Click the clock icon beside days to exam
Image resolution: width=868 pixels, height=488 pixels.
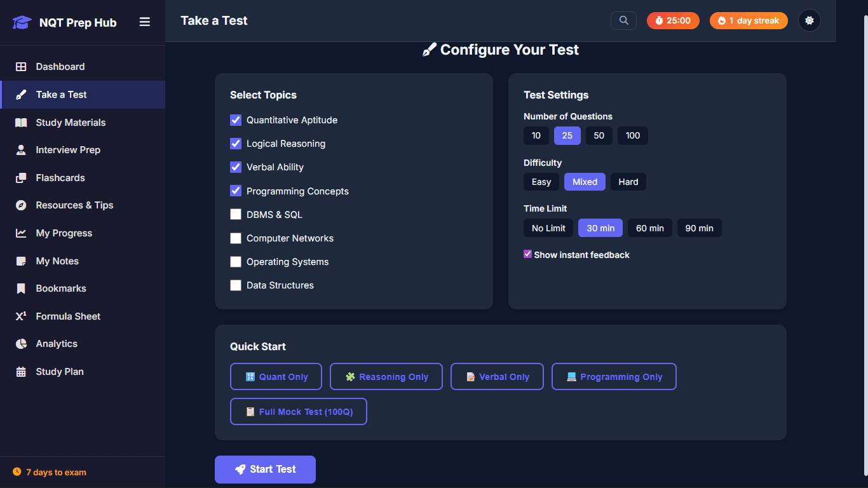click(17, 472)
